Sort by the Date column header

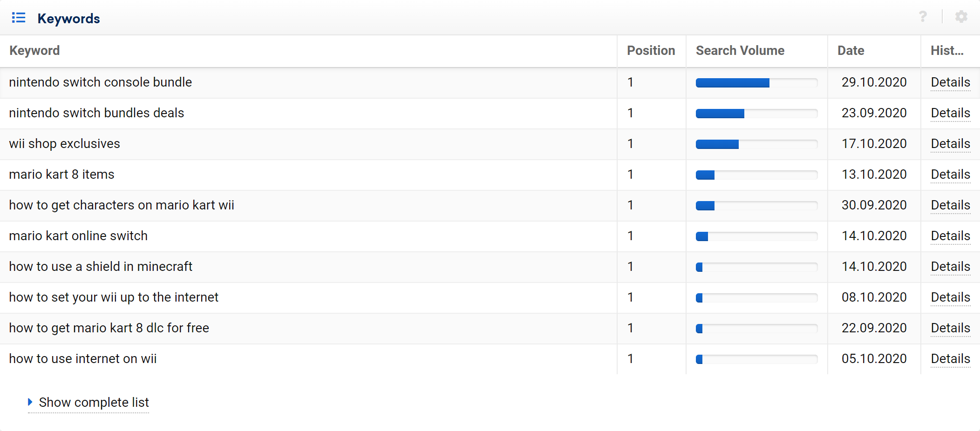pos(851,50)
